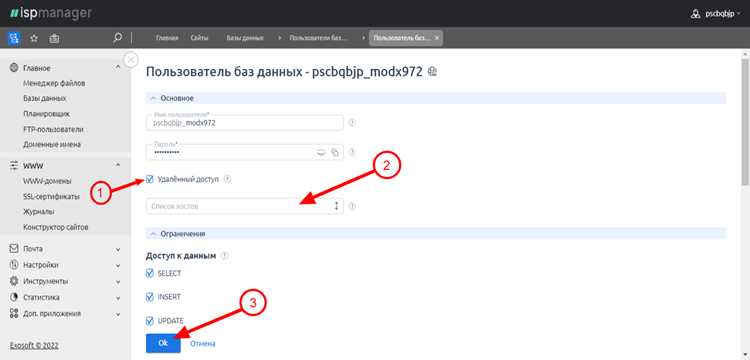Expand the Статистика sidebar section
750x360 pixels.
pos(118,298)
